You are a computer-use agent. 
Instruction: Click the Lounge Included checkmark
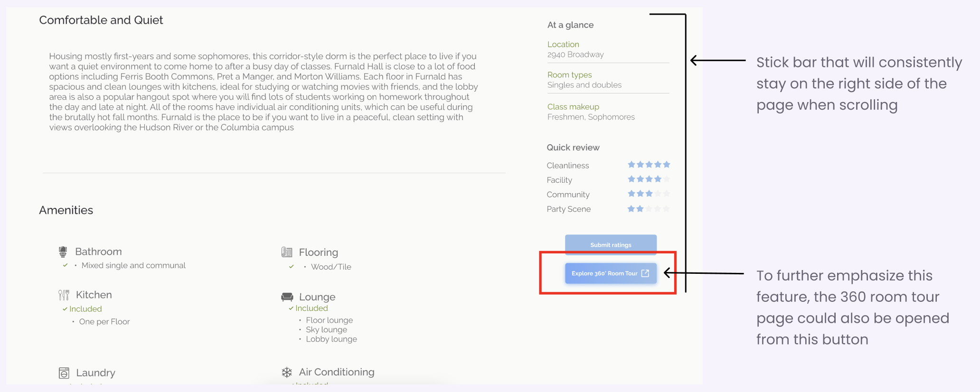point(291,308)
